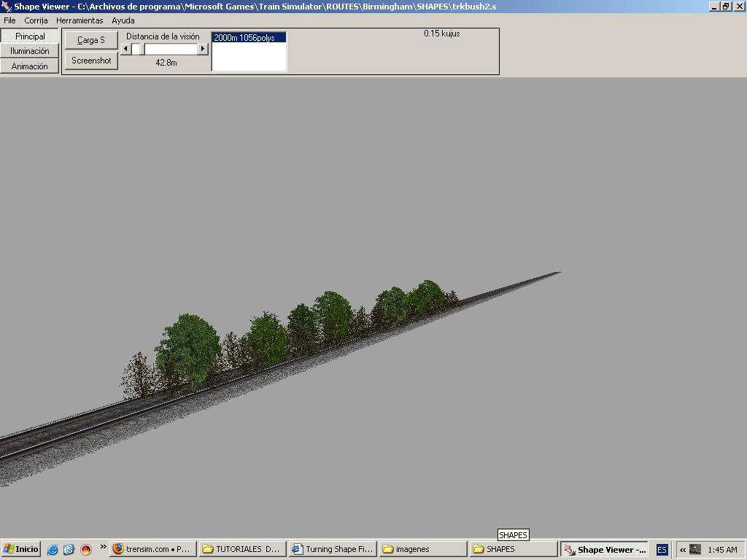The height and width of the screenshot is (560, 747).
Task: Open the Inicio start menu
Action: [21, 549]
